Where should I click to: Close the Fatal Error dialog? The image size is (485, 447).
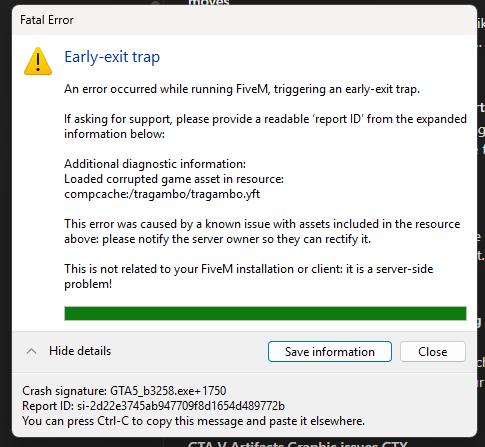coord(433,352)
